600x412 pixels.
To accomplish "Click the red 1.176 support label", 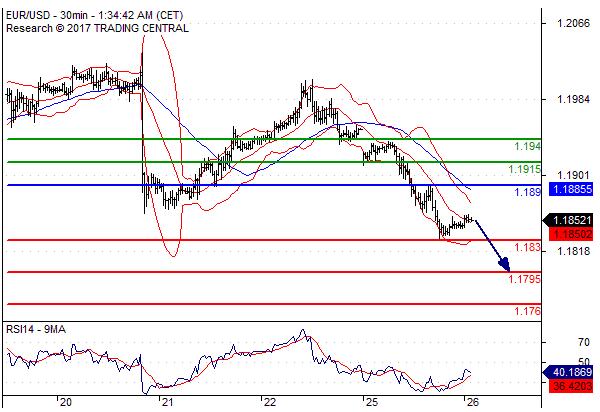I will [x=527, y=311].
